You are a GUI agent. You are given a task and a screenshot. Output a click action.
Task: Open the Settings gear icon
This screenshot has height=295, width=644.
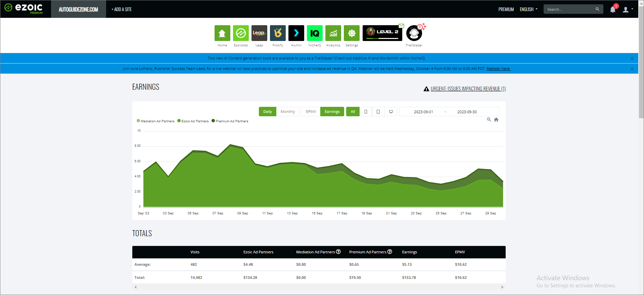352,33
